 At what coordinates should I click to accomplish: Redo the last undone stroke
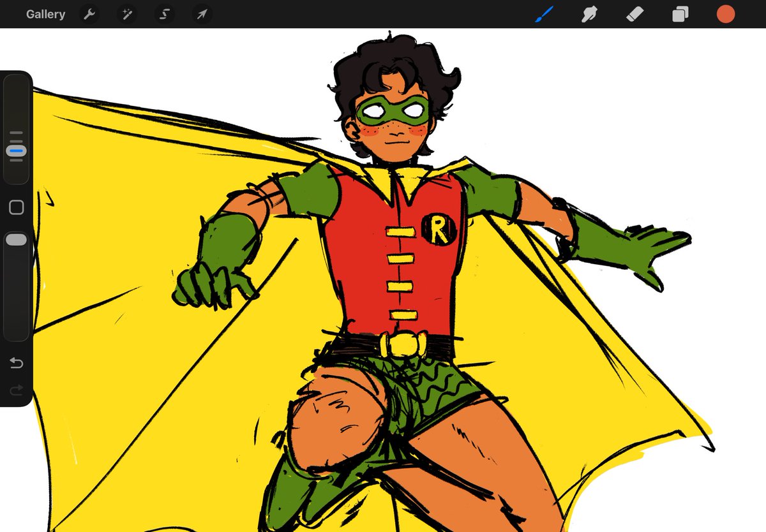pyautogui.click(x=17, y=389)
